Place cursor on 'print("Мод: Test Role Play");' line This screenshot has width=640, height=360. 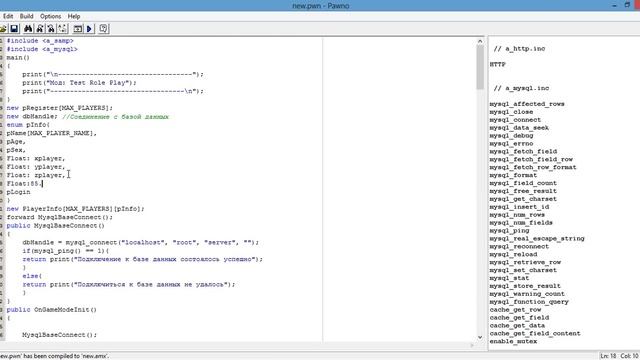pyautogui.click(x=80, y=83)
